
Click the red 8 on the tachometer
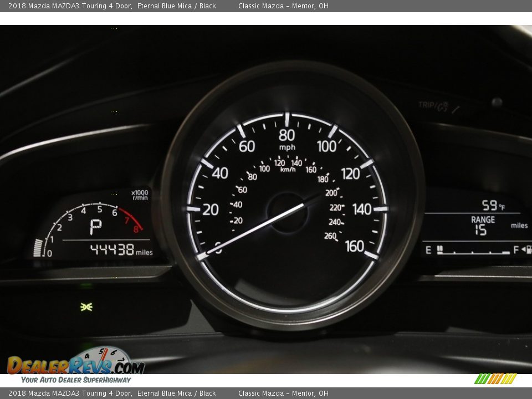point(136,229)
